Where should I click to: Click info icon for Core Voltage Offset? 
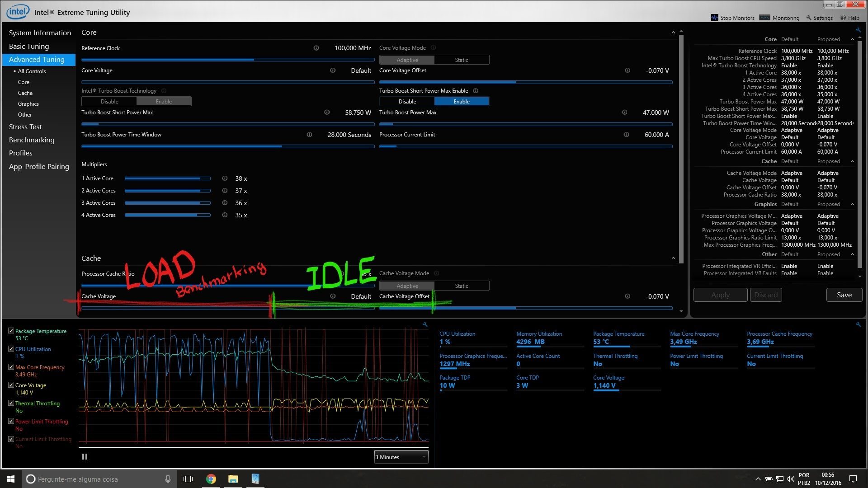[x=627, y=70]
